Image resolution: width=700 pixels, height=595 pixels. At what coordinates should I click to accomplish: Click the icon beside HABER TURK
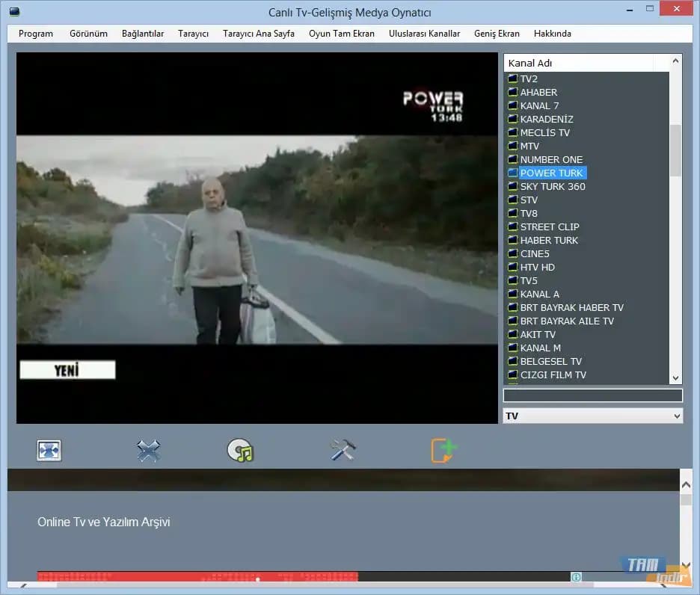click(x=512, y=240)
